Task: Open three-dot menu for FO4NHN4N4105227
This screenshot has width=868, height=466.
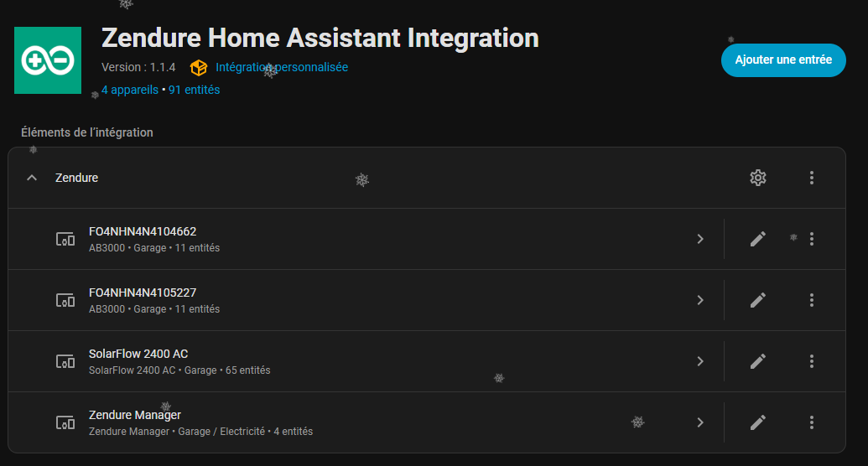Action: click(x=811, y=300)
